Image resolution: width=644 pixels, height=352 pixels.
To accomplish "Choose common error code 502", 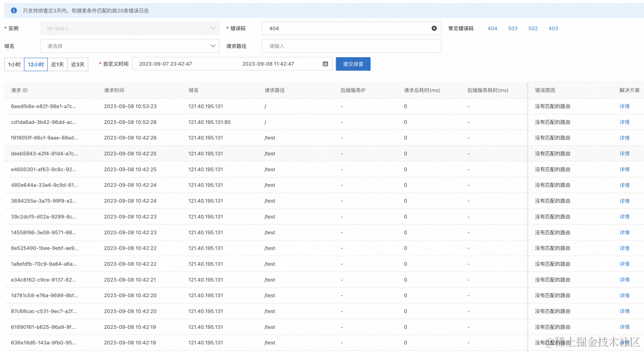I will [533, 29].
